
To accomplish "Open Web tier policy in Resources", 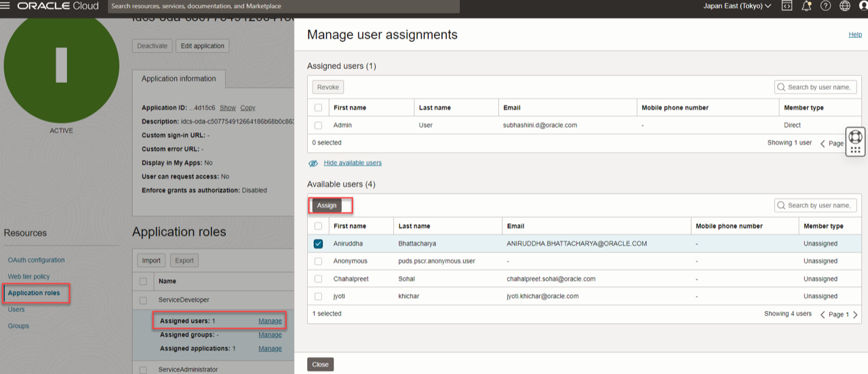I will point(28,276).
